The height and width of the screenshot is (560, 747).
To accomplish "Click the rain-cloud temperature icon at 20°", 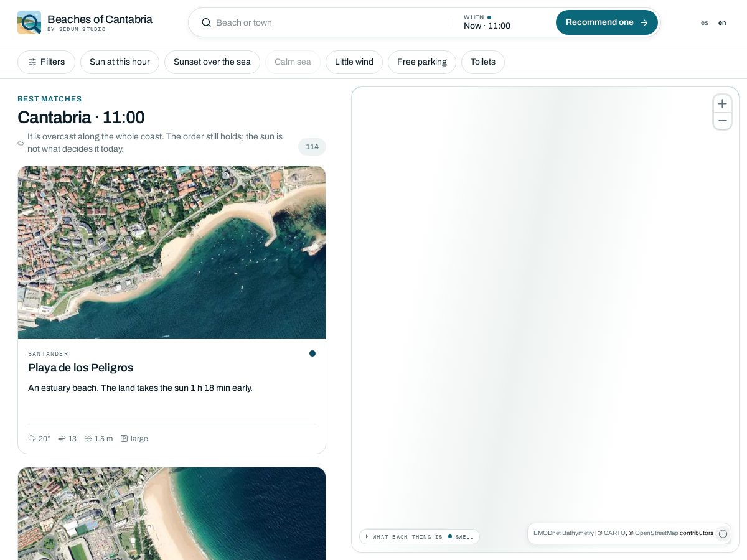I will pyautogui.click(x=32, y=439).
